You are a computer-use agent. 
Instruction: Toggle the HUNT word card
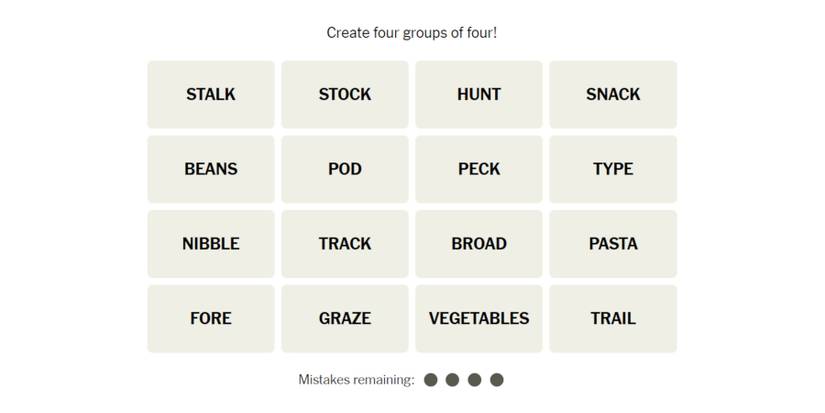[x=479, y=94]
